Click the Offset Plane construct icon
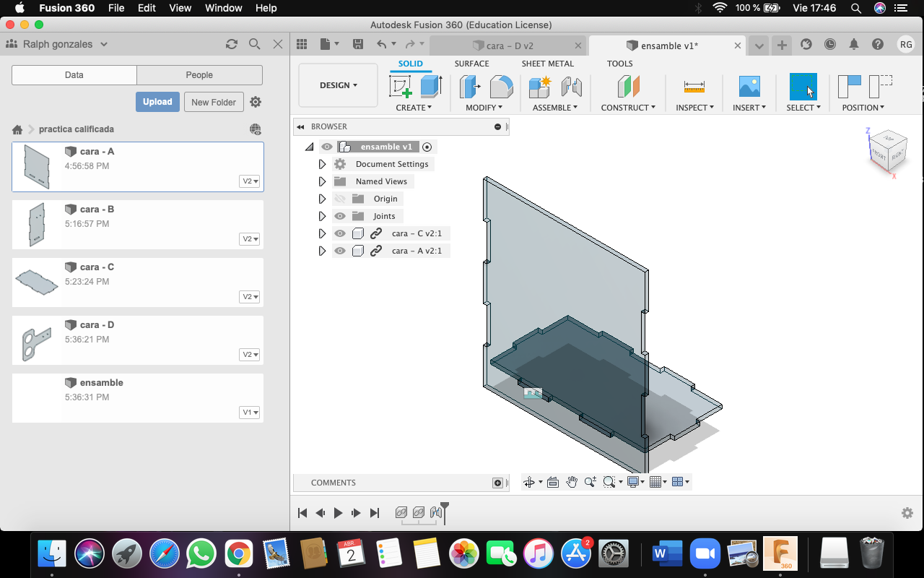Screen dimensions: 924x578 pyautogui.click(x=629, y=87)
